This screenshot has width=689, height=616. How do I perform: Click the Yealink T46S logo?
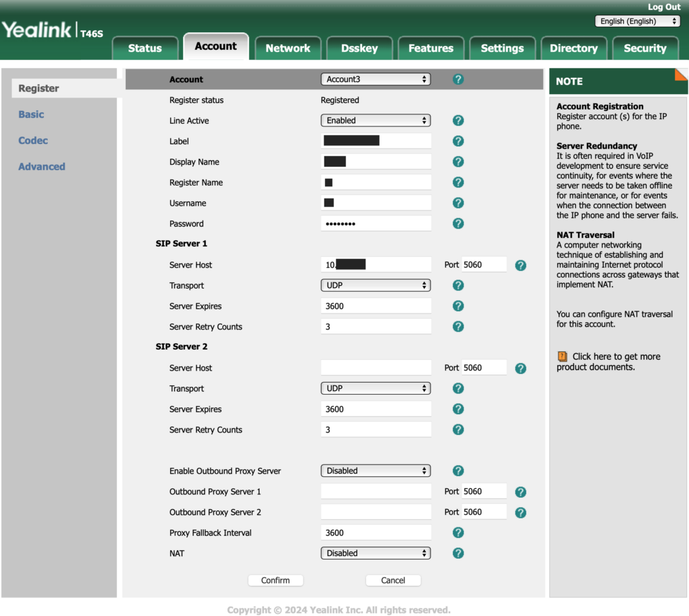[x=52, y=30]
